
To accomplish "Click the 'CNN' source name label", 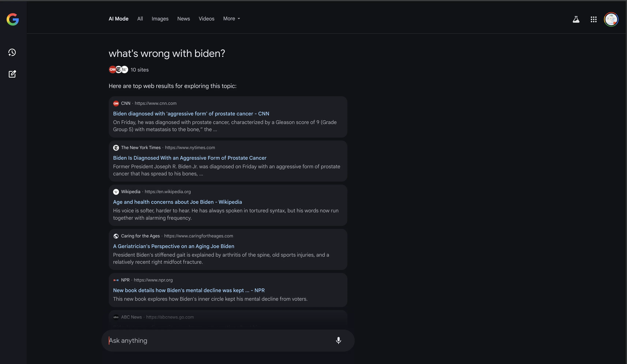I will tap(126, 103).
